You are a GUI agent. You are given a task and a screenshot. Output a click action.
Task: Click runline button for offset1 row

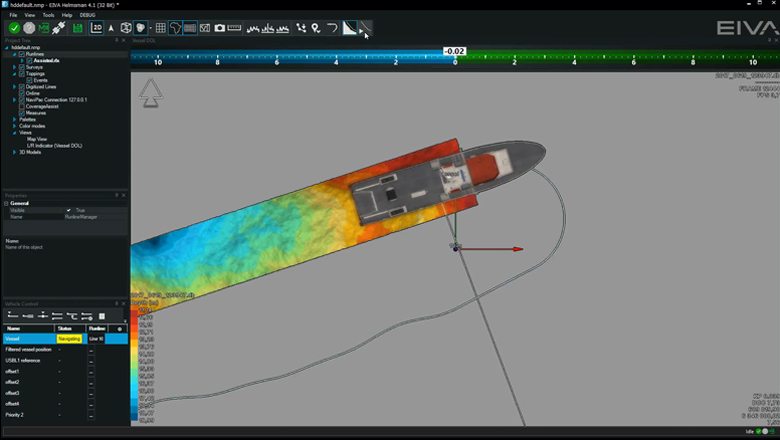91,372
